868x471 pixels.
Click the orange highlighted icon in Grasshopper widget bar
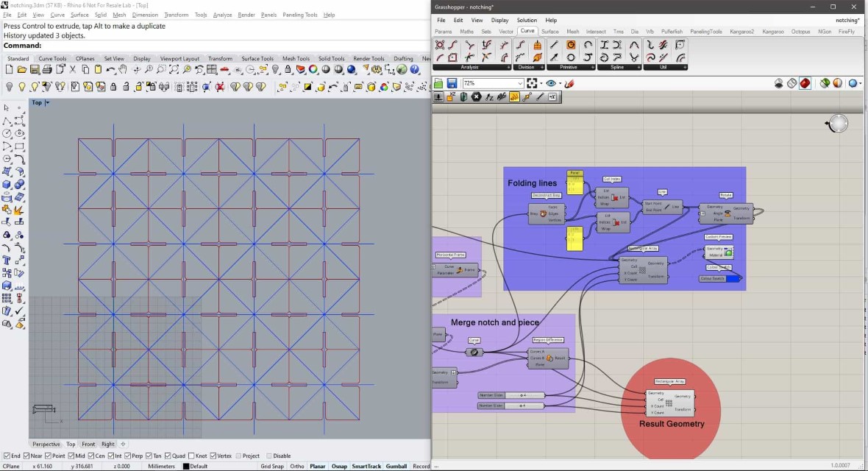514,97
